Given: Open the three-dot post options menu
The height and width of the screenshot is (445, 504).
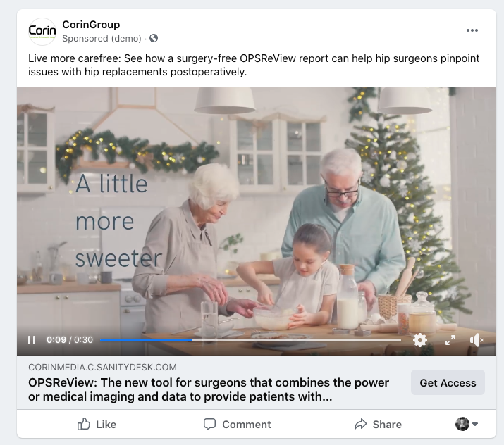Looking at the screenshot, I should (x=472, y=30).
